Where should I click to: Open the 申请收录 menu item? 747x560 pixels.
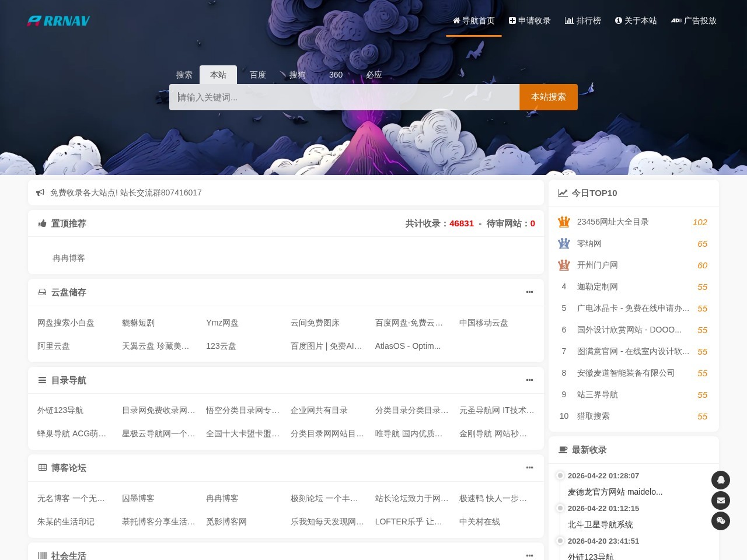529,20
